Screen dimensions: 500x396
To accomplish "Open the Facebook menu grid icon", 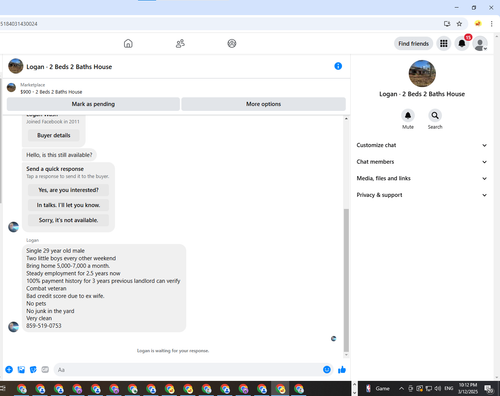I will (x=444, y=43).
